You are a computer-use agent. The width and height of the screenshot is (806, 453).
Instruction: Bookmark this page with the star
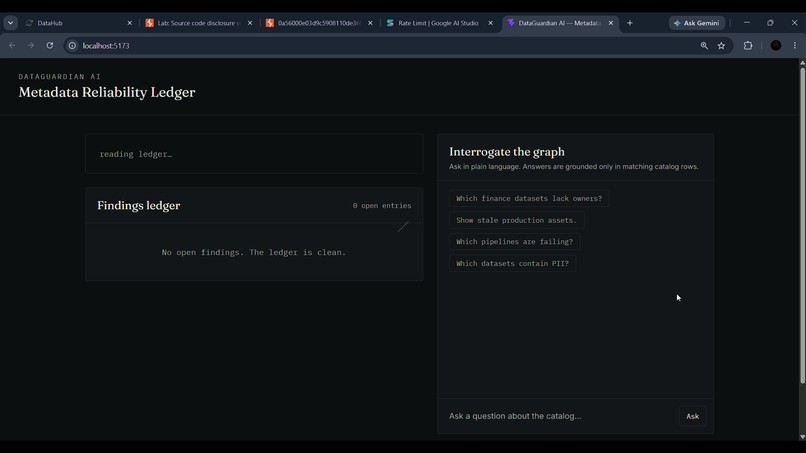[x=721, y=45]
